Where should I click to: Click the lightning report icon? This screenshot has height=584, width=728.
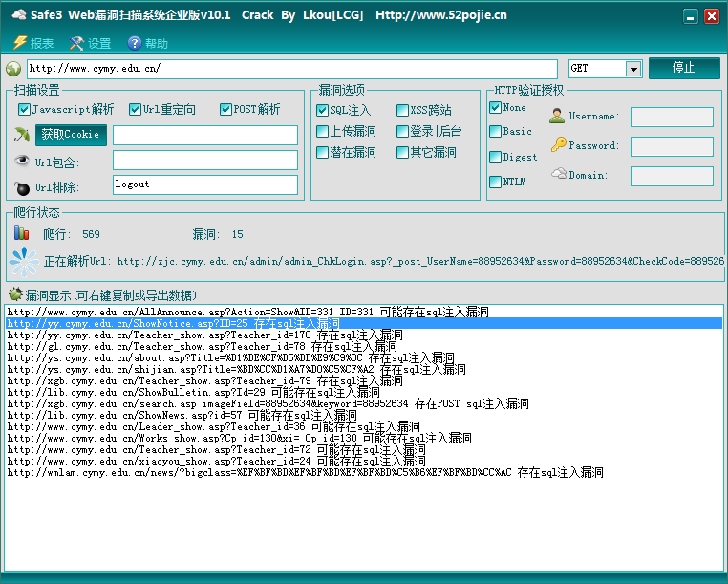click(x=19, y=43)
